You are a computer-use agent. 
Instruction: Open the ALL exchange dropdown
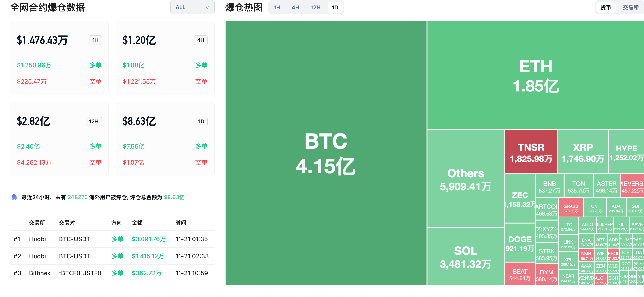[192, 8]
